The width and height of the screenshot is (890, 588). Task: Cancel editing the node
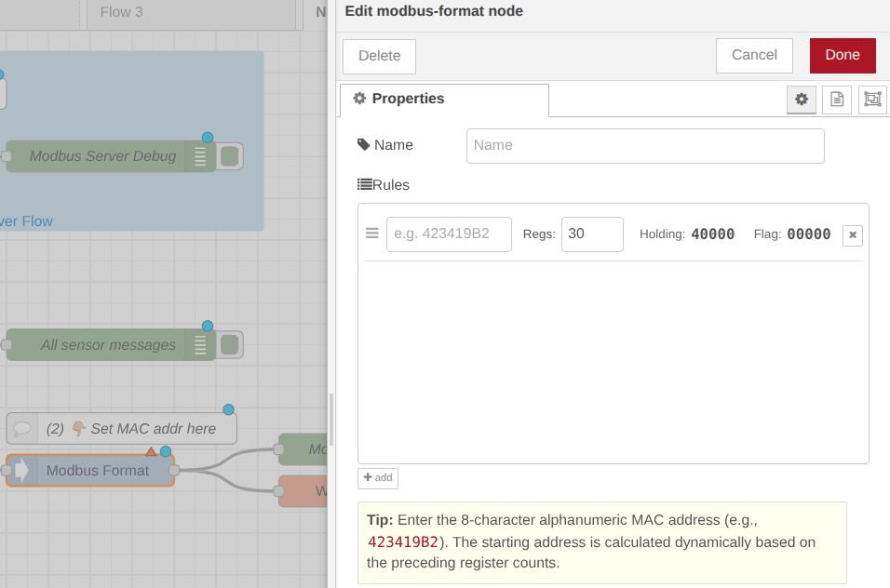(x=753, y=55)
